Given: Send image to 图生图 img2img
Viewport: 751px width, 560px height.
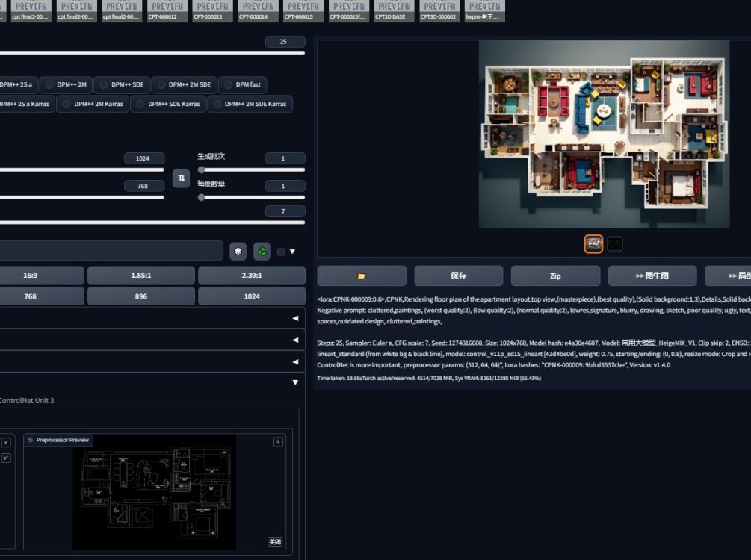Looking at the screenshot, I should coord(652,276).
